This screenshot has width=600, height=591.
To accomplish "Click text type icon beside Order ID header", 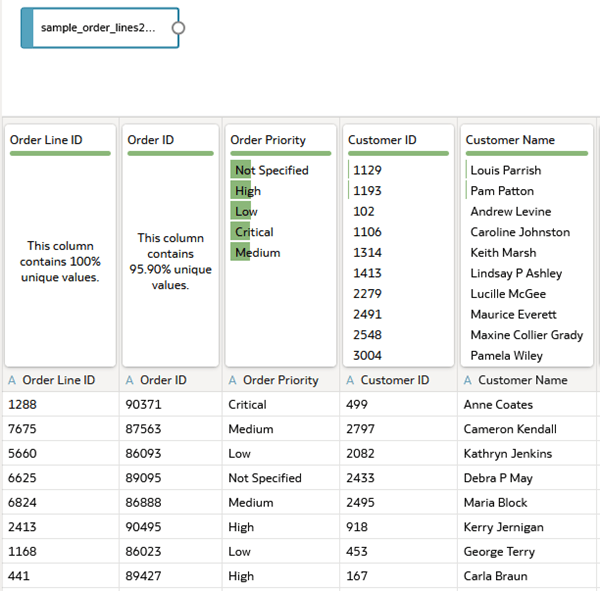I will pos(130,380).
